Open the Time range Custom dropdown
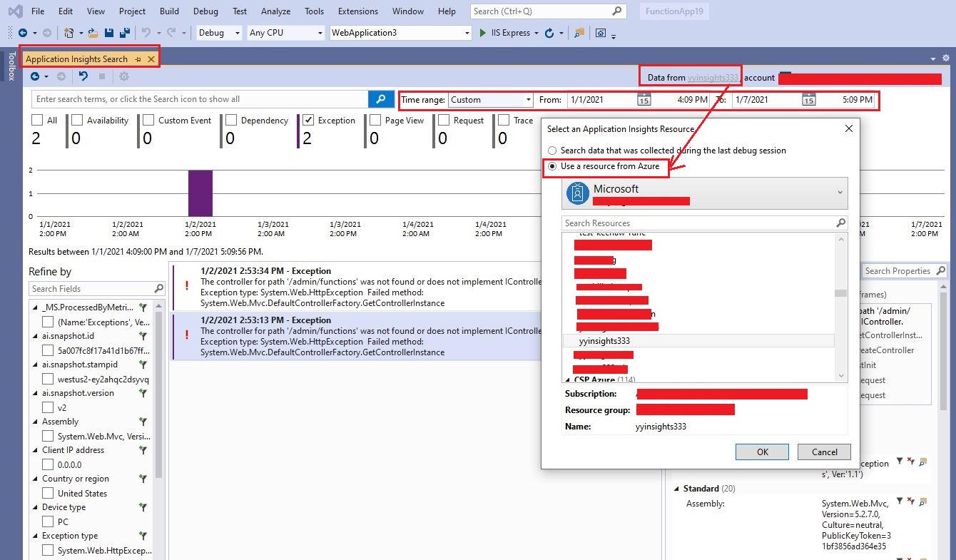The image size is (956, 560). pos(491,100)
